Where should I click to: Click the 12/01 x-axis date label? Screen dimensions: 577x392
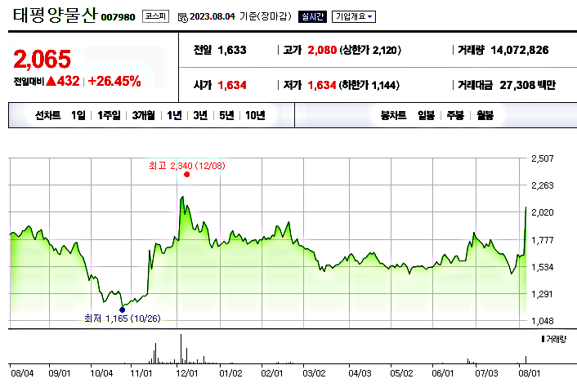pyautogui.click(x=187, y=373)
